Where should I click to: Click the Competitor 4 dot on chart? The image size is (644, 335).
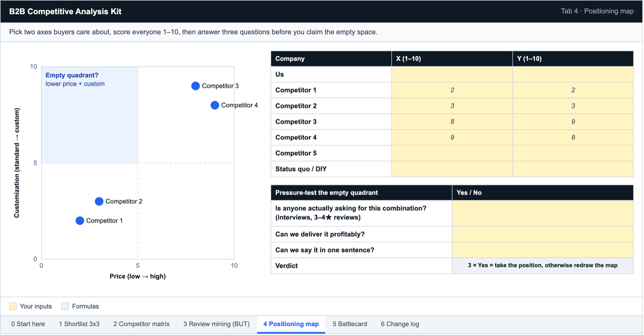[x=215, y=105]
